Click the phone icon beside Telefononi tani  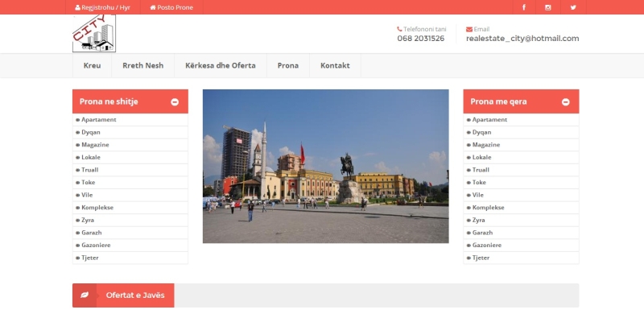(x=399, y=29)
